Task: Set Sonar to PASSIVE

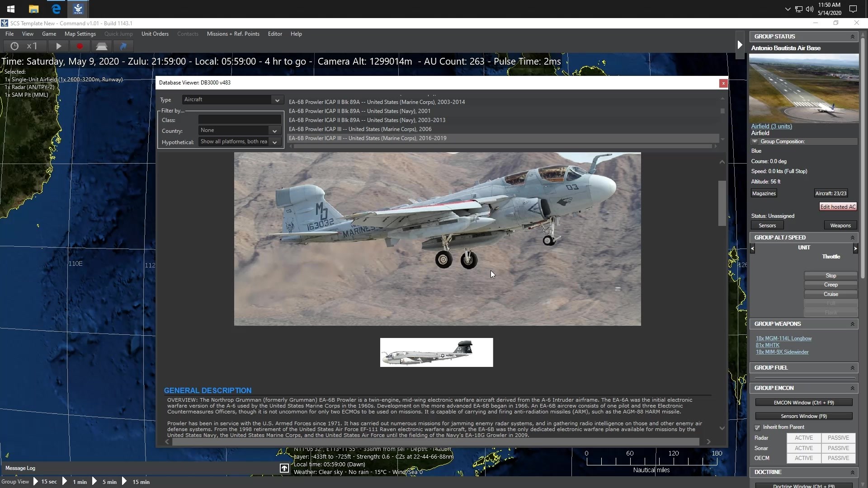Action: (x=838, y=448)
